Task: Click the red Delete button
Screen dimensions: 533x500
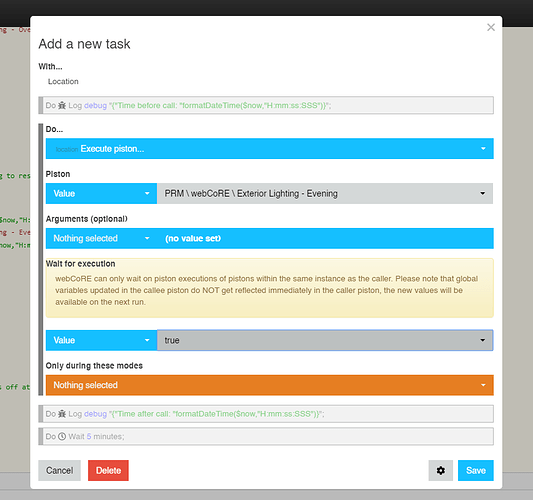Action: (x=108, y=470)
